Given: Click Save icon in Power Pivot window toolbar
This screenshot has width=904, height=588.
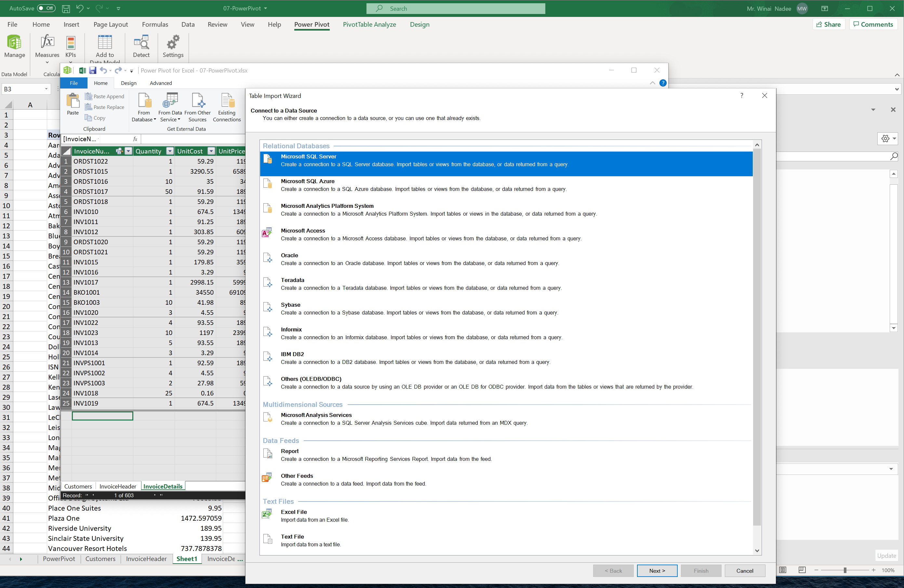Looking at the screenshot, I should coord(92,70).
